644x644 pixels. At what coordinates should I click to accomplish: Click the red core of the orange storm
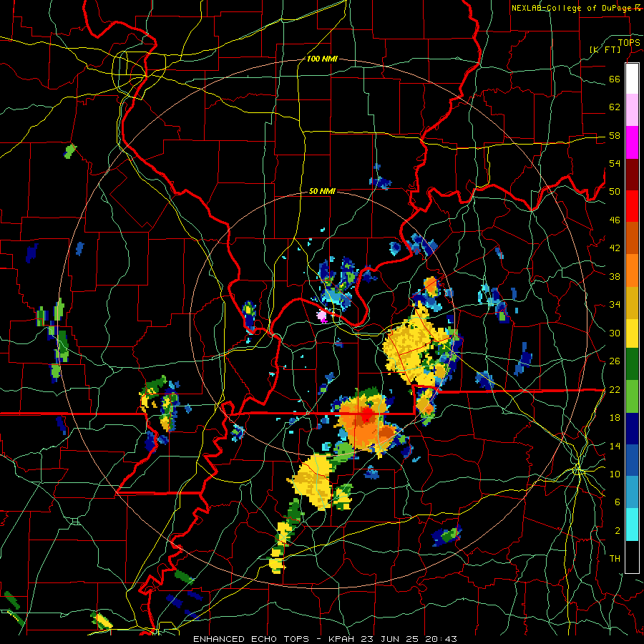366,416
